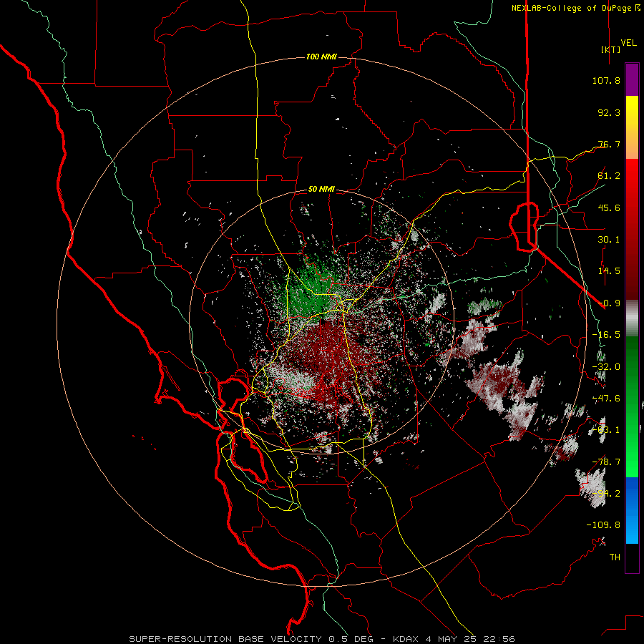Click the -32.0 velocity scale value

click(x=606, y=367)
